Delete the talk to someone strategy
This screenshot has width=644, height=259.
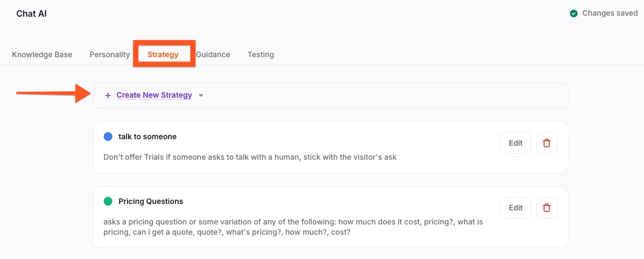coord(547,143)
